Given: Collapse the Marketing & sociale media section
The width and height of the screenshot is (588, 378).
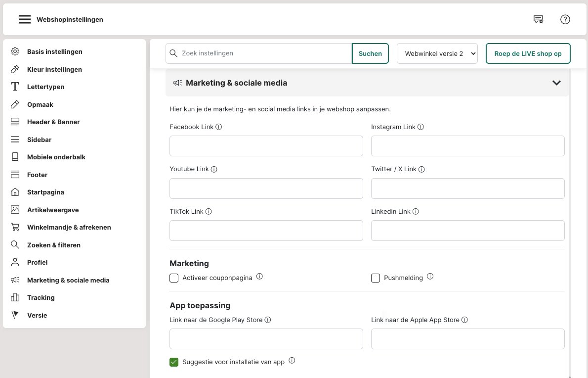Looking at the screenshot, I should coord(556,83).
